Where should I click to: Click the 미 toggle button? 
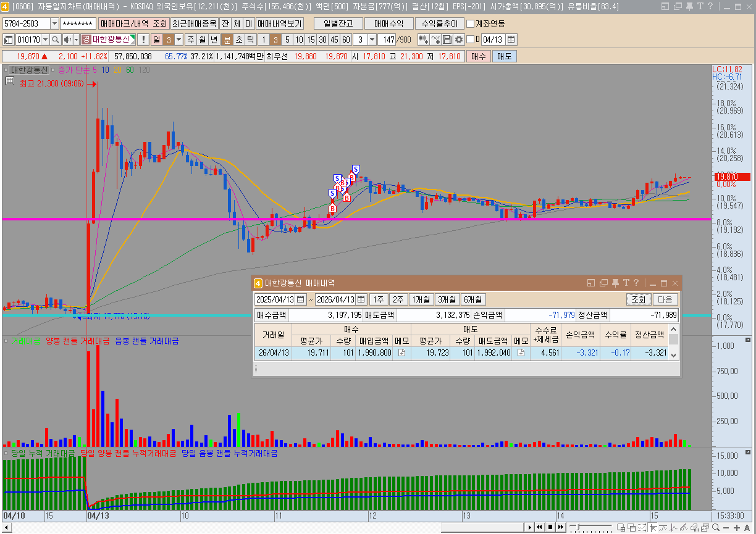point(248,23)
